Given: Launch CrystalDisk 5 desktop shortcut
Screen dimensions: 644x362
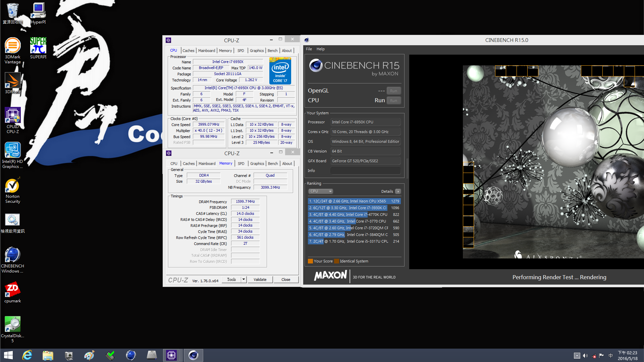Looking at the screenshot, I should (13, 329).
